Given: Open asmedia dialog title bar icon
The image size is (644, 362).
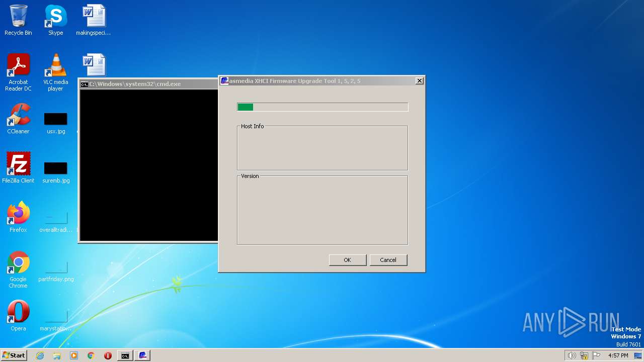Looking at the screenshot, I should click(x=224, y=81).
